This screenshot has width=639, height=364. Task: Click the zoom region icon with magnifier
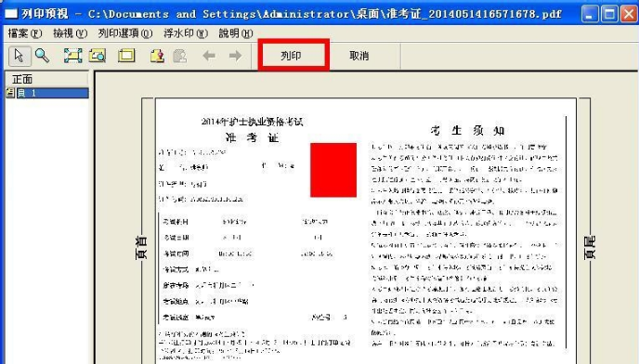pos(98,56)
